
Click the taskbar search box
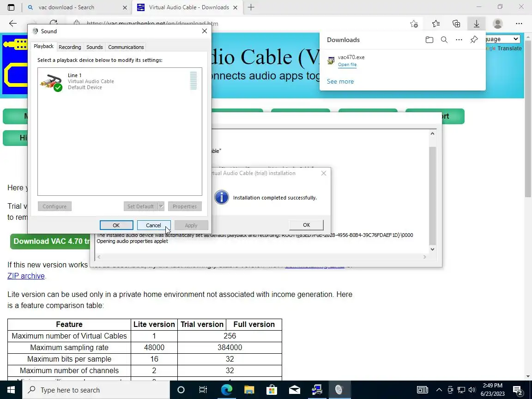(x=96, y=390)
